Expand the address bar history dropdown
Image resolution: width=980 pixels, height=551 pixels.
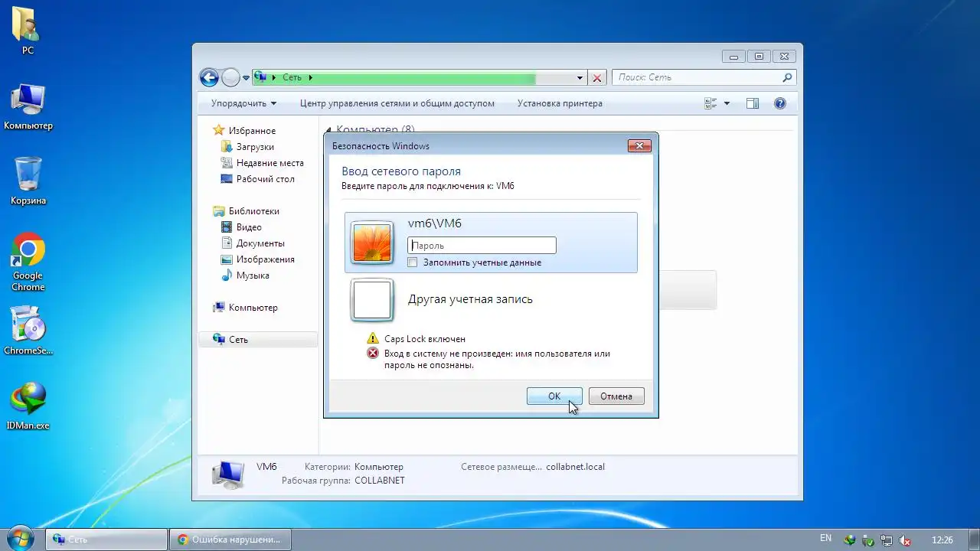click(580, 77)
